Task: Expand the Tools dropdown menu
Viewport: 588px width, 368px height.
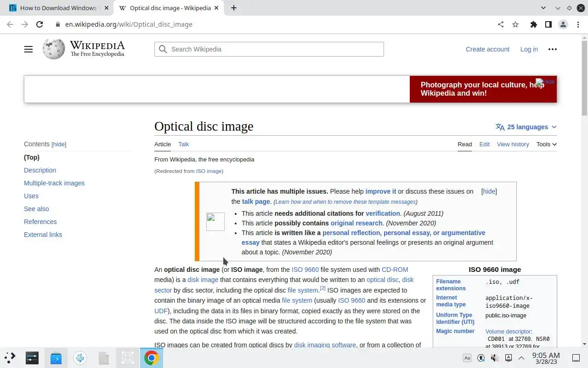Action: (x=547, y=144)
